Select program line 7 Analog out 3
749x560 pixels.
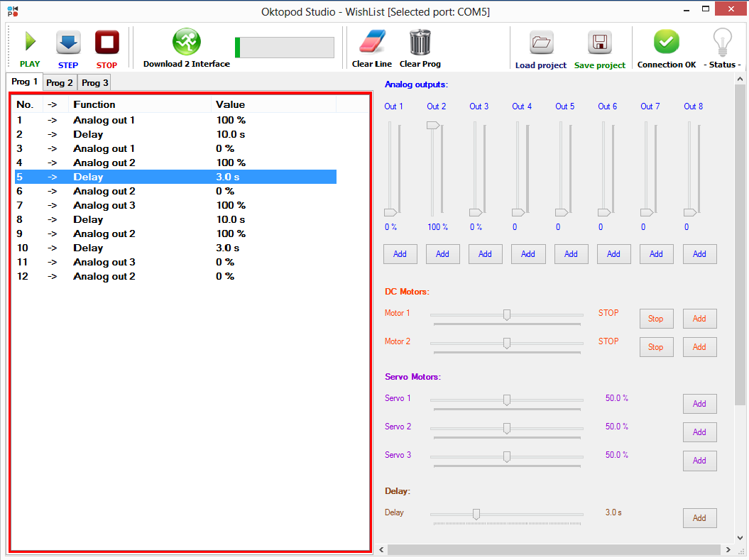coord(104,205)
